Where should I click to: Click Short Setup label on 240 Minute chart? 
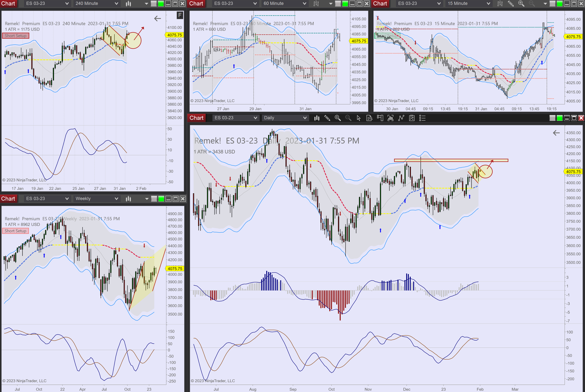click(x=15, y=36)
